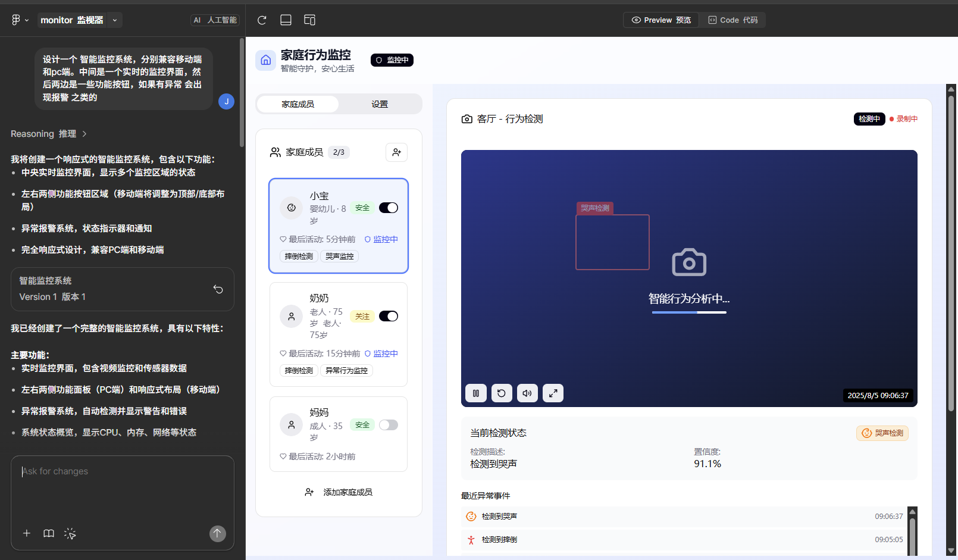Viewport: 958px width, 560px height.
Task: Click the 添加家庭成员 button
Action: (x=339, y=492)
